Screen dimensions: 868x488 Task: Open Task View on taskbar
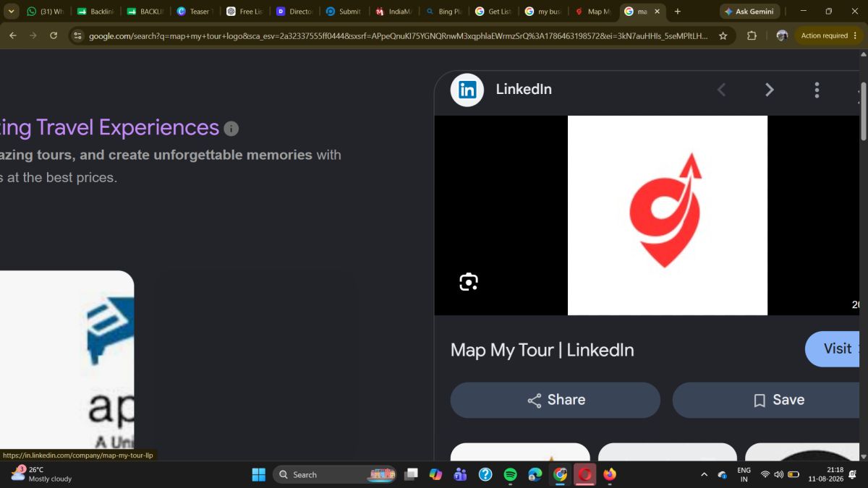point(411,474)
